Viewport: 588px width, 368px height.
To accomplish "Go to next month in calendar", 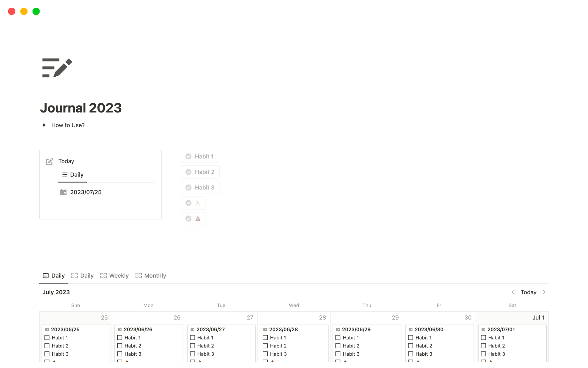I will point(544,292).
